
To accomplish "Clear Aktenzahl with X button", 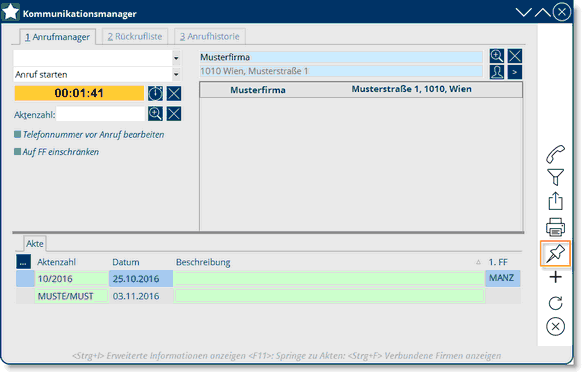I will (174, 114).
